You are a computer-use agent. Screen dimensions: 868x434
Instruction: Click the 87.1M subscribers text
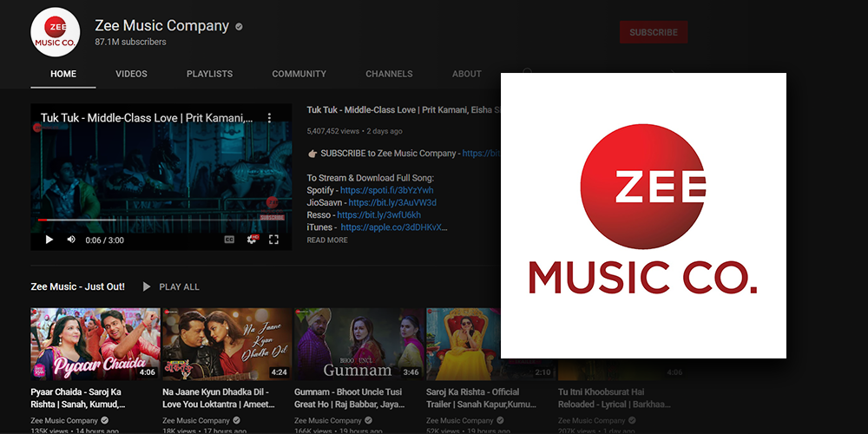[x=130, y=42]
